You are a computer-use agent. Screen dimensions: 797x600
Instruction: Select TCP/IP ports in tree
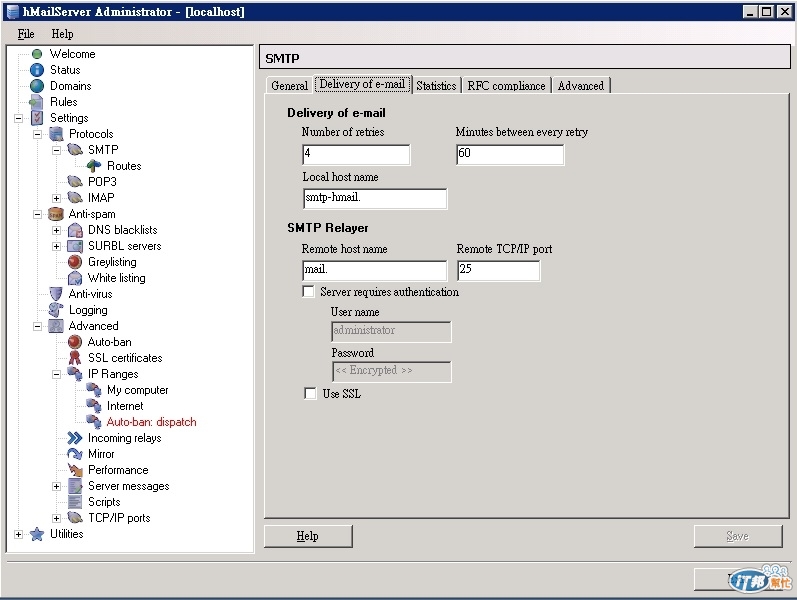[x=119, y=518]
